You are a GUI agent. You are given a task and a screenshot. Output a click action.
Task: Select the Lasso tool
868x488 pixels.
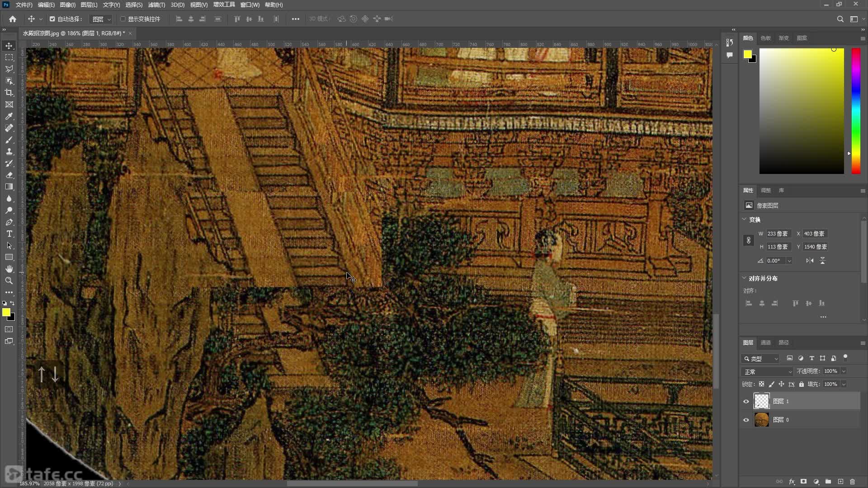[x=9, y=69]
